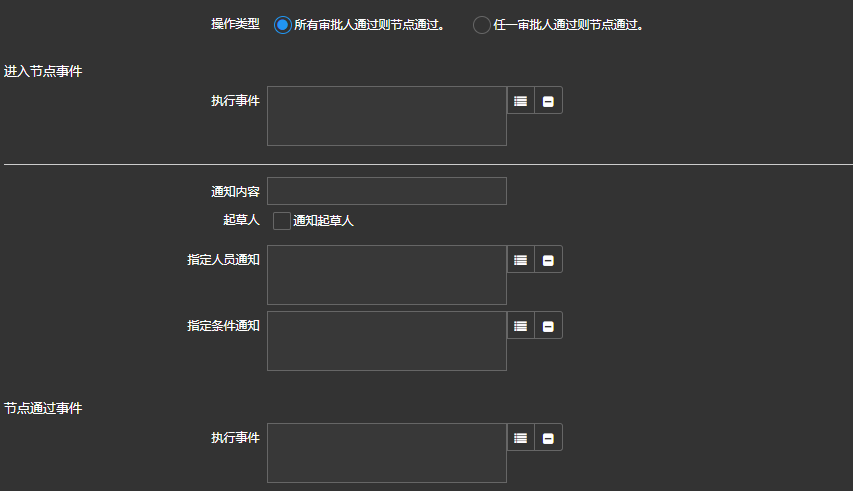Screen dimensions: 853x491
Task: Focus the 执行事件 box under 节点通过事件
Action: point(386,453)
